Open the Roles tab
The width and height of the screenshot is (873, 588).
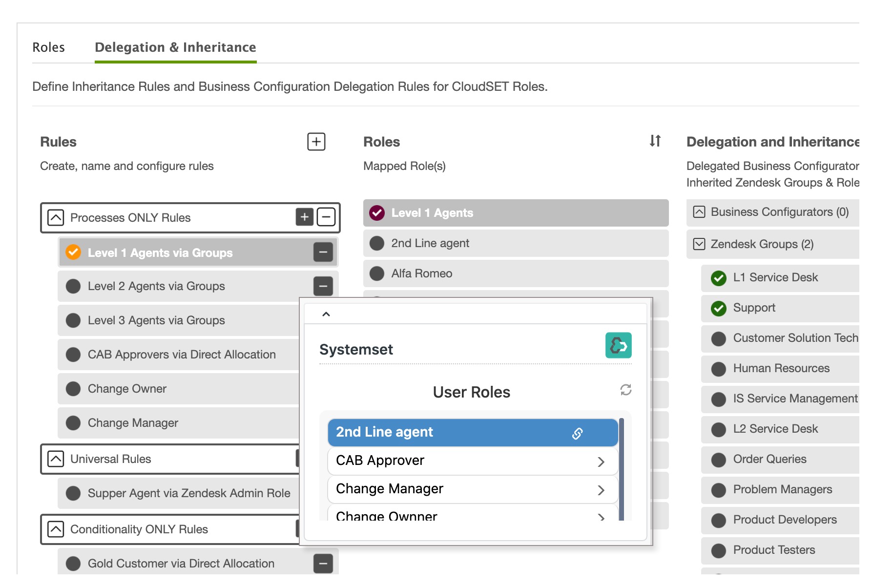coord(48,47)
